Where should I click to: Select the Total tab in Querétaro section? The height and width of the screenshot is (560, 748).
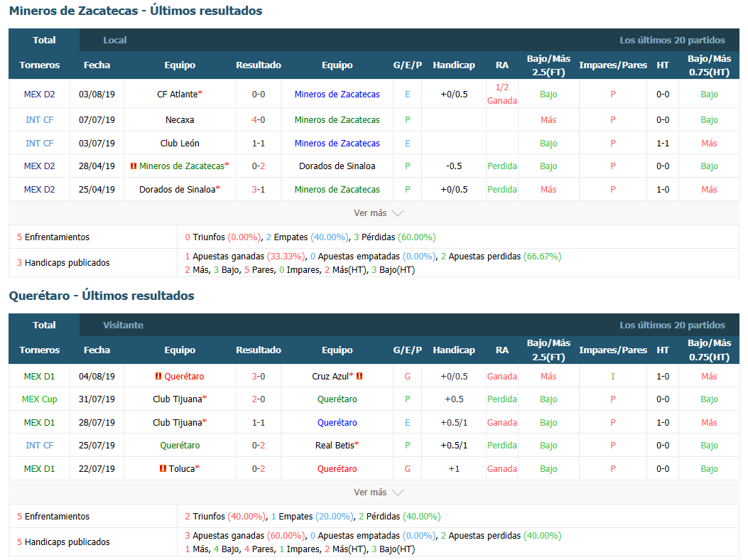pos(44,325)
